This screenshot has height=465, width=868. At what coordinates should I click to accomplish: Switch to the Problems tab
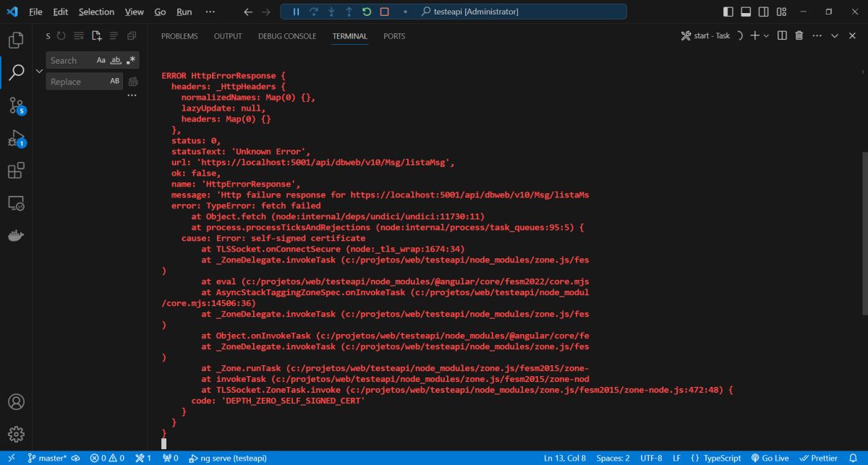point(179,36)
